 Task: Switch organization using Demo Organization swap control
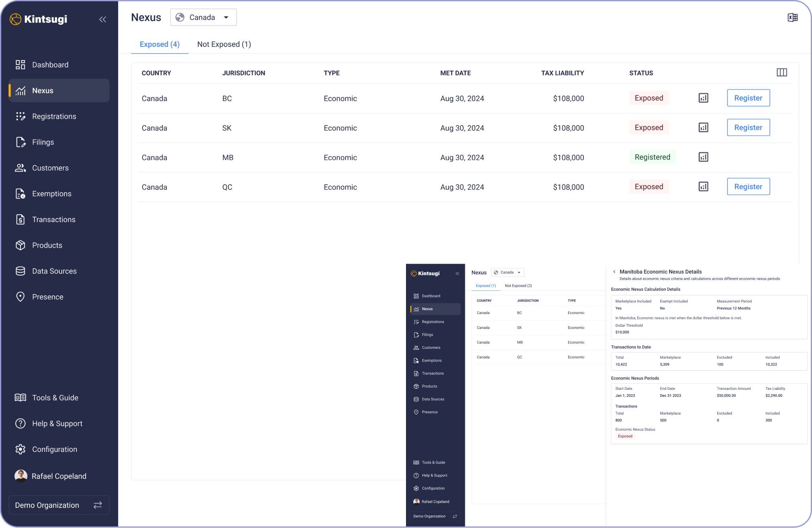(x=98, y=505)
